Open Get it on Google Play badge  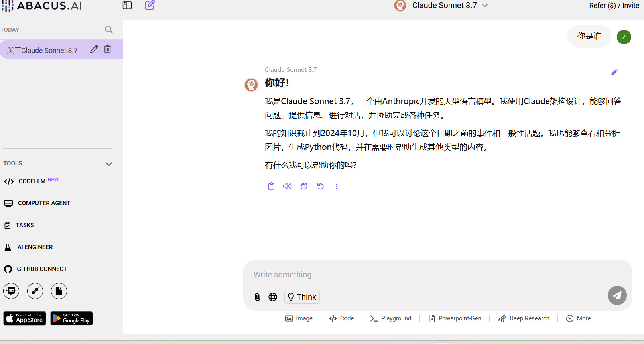71,318
